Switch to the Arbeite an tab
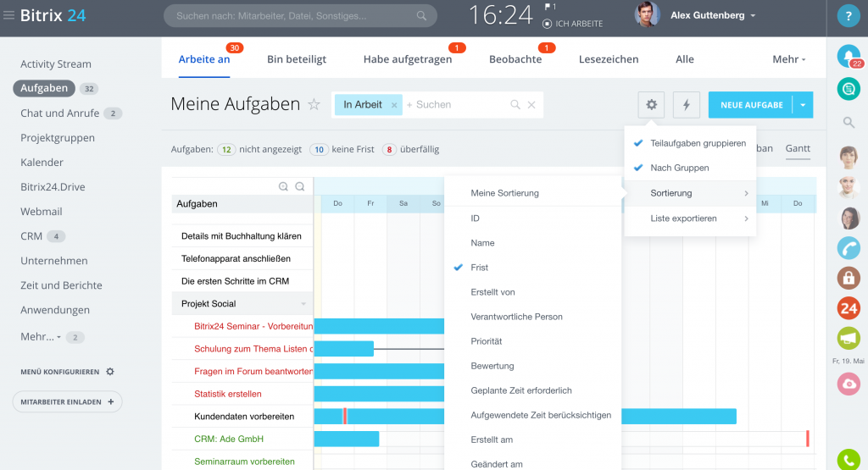868x470 pixels. 203,59
